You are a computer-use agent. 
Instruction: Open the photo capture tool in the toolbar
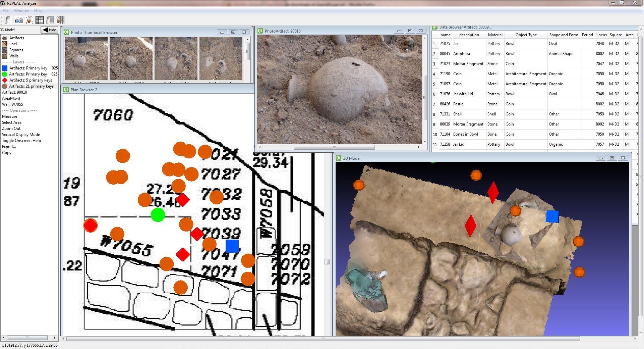pyautogui.click(x=18, y=20)
